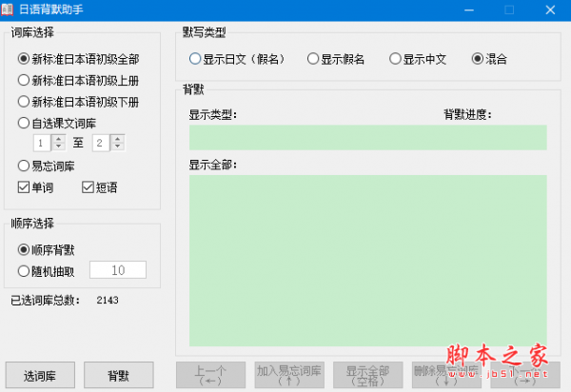Increase the starting lesson number spinner
Viewport: 571px width, 392px height.
58,139
